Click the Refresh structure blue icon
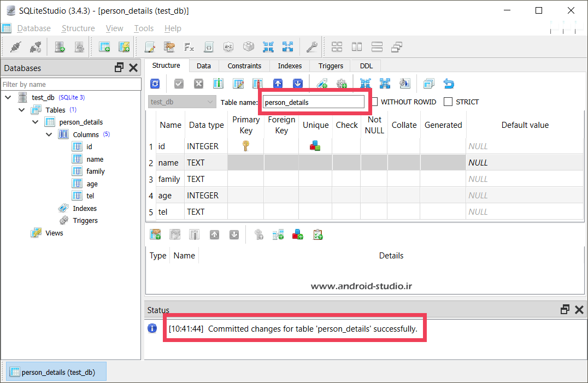 click(155, 84)
